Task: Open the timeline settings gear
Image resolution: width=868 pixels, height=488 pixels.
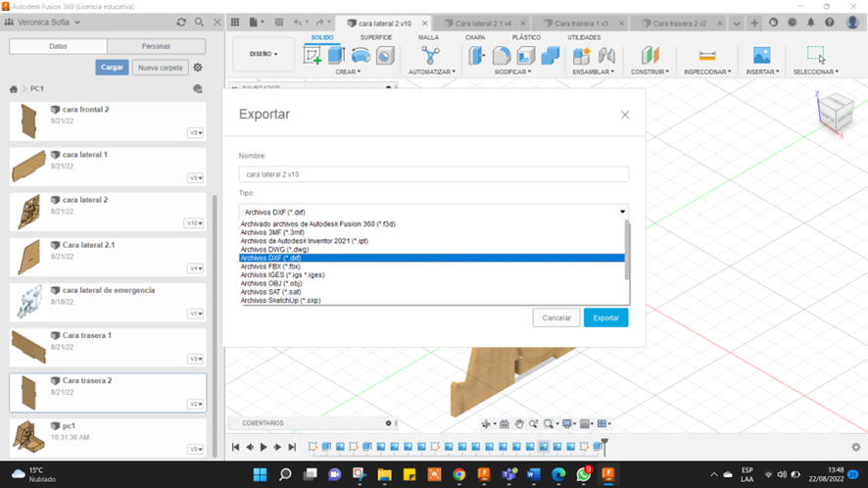Action: click(x=856, y=447)
